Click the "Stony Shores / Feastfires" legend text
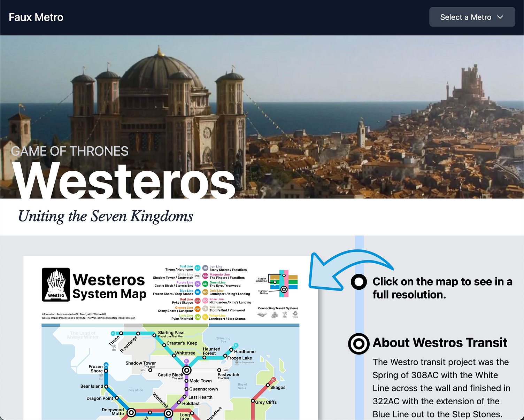Image resolution: width=524 pixels, height=420 pixels. click(228, 270)
